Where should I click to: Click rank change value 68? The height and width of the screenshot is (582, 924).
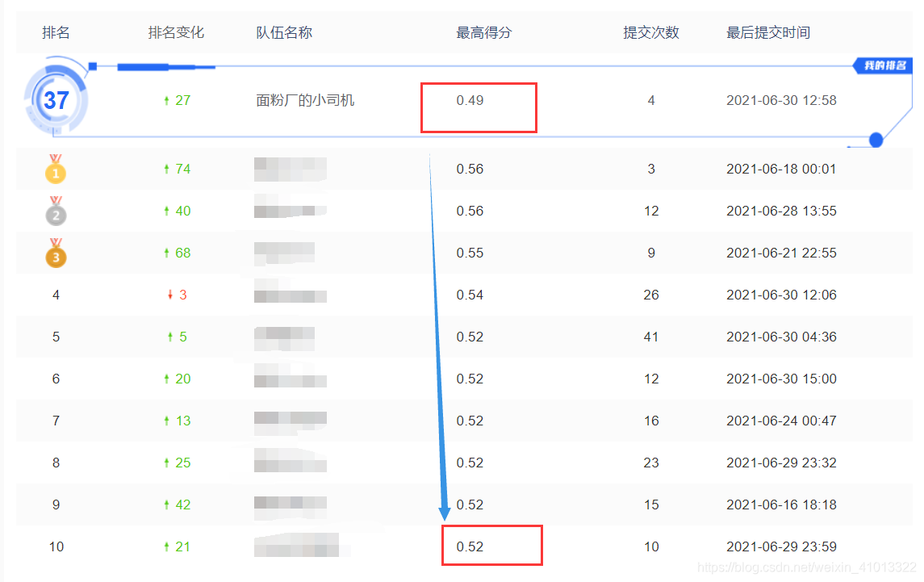tap(182, 253)
